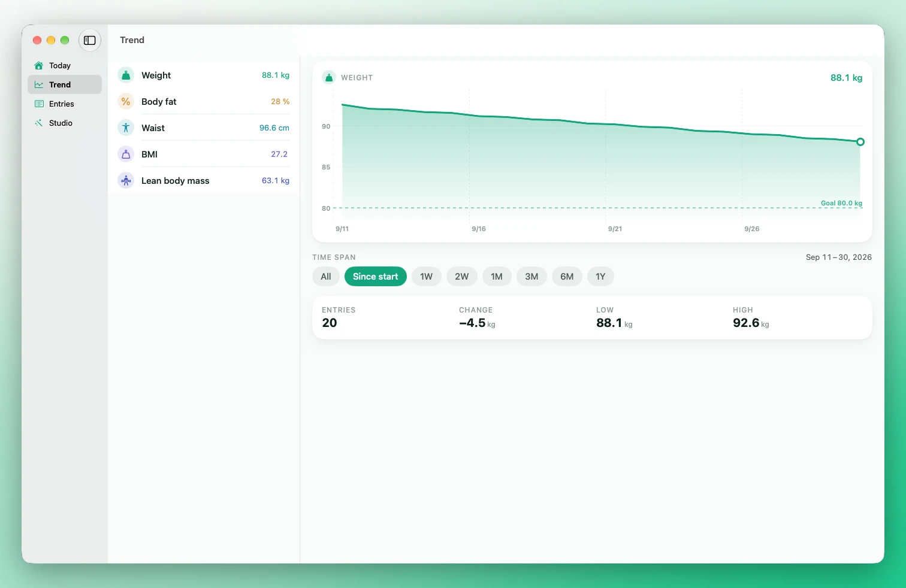Click the Trend chart icon in sidebar

(x=39, y=84)
